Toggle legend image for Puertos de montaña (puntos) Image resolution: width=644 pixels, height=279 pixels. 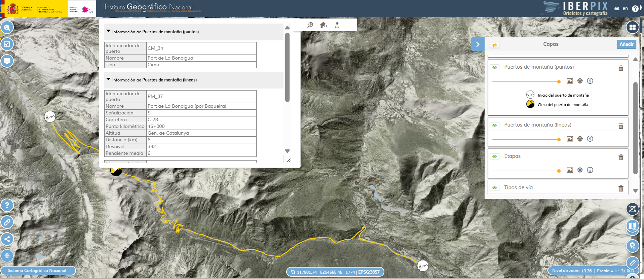pos(570,81)
